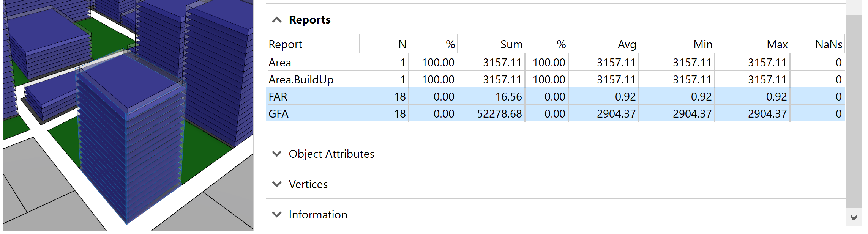The height and width of the screenshot is (234, 868).
Task: Click the scrollbar down arrow
Action: tap(854, 218)
